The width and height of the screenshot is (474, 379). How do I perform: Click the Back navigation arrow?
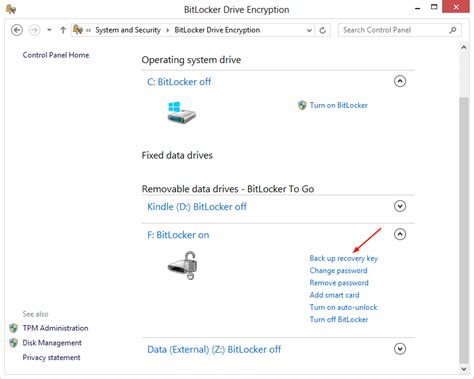pos(17,30)
